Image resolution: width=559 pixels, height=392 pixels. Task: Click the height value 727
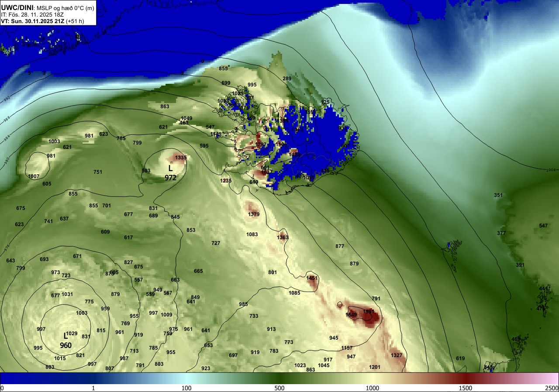click(216, 243)
